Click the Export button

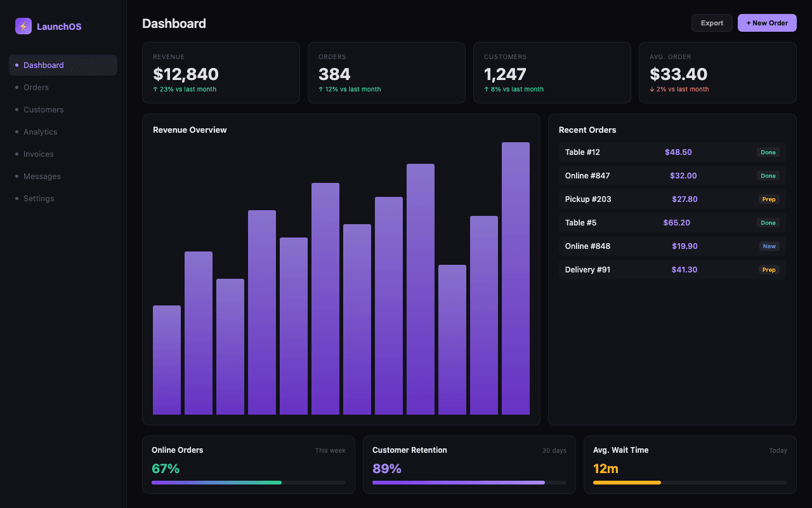pos(712,22)
